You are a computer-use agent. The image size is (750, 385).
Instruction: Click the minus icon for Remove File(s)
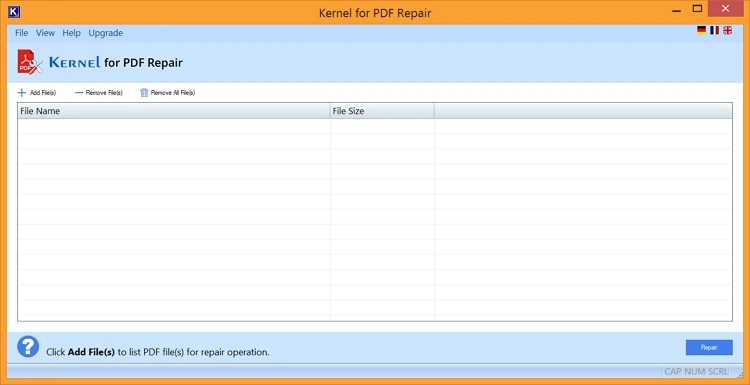(x=79, y=93)
